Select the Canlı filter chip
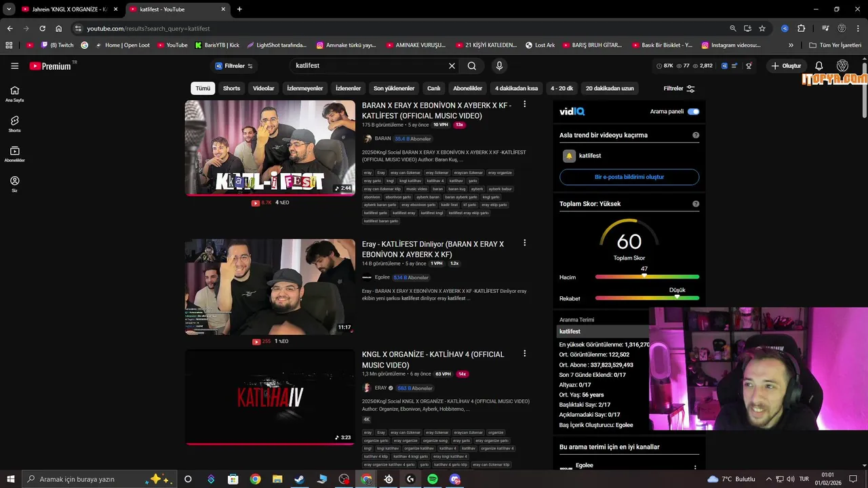Image resolution: width=868 pixels, height=488 pixels. pyautogui.click(x=434, y=89)
